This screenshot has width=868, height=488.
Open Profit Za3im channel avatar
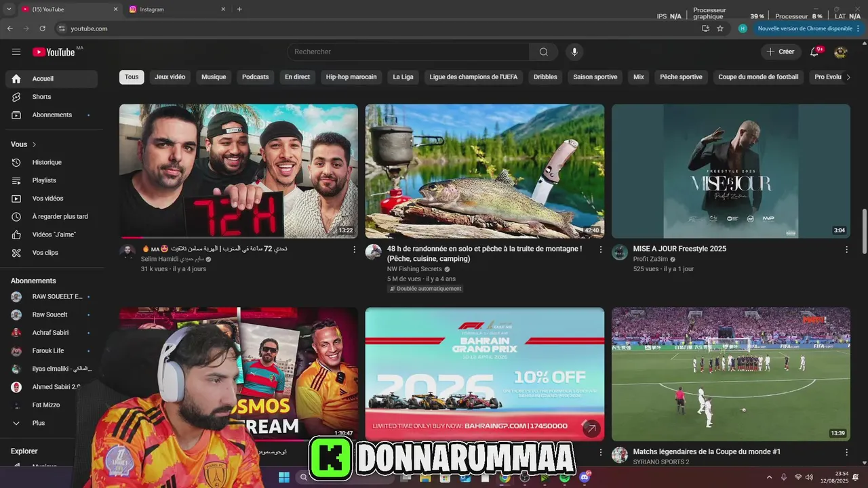pyautogui.click(x=620, y=252)
